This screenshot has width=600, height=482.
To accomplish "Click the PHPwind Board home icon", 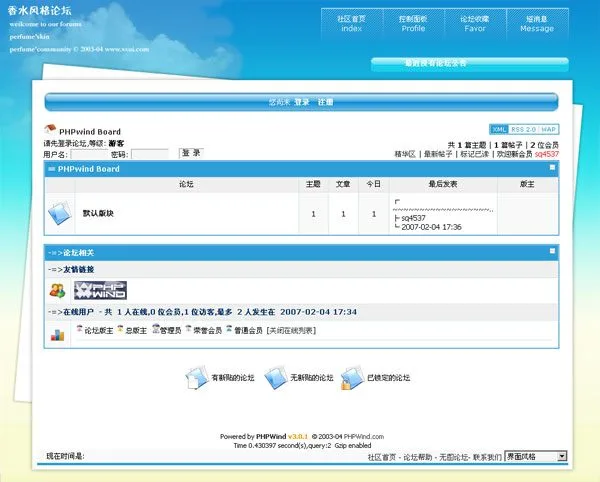I will coord(49,130).
